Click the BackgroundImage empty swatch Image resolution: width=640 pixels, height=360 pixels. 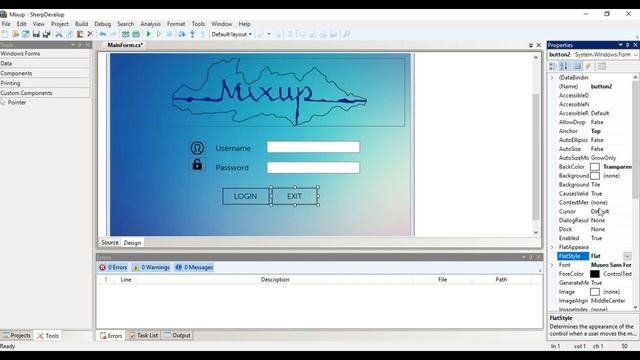[x=595, y=176]
